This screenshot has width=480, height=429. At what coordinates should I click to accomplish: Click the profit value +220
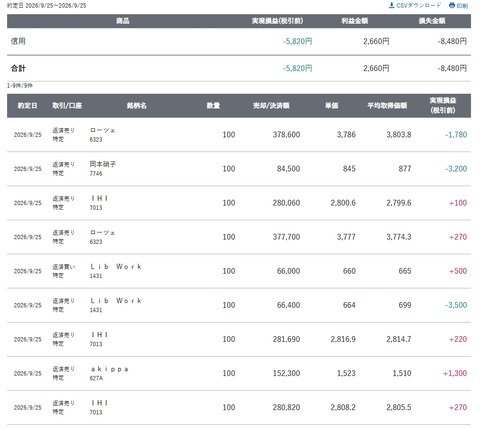[x=458, y=339]
